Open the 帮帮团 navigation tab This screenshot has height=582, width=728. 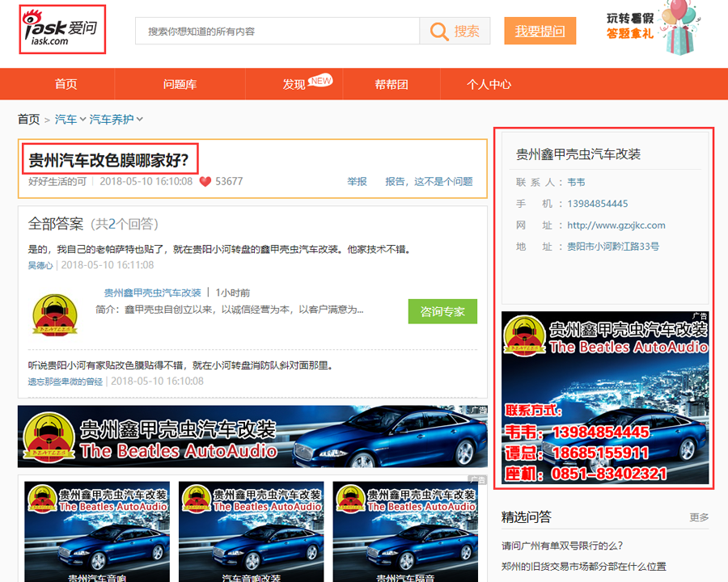(x=392, y=84)
